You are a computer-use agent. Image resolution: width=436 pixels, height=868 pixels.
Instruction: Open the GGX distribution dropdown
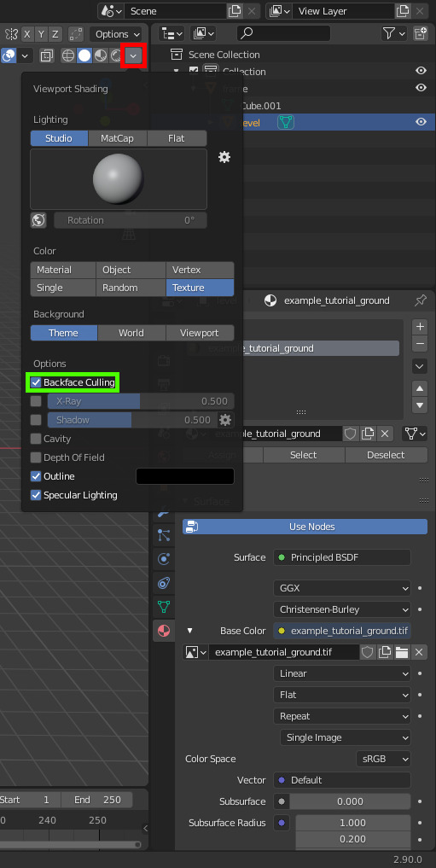(342, 588)
